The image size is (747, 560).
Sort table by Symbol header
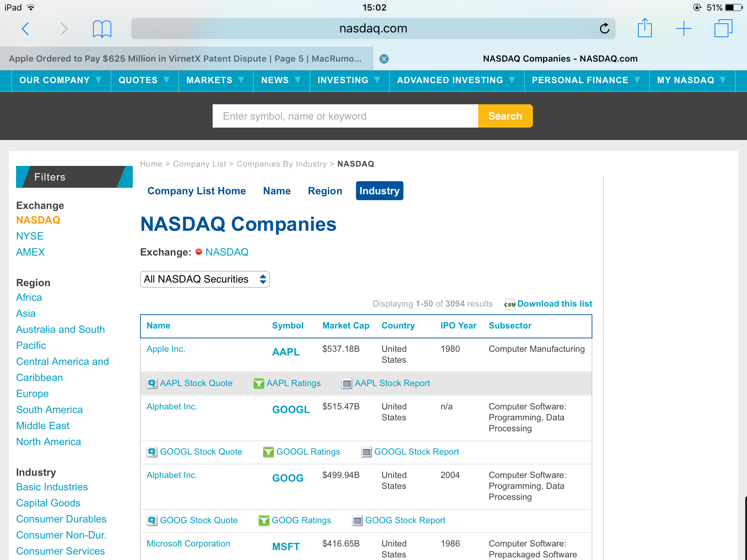(288, 326)
